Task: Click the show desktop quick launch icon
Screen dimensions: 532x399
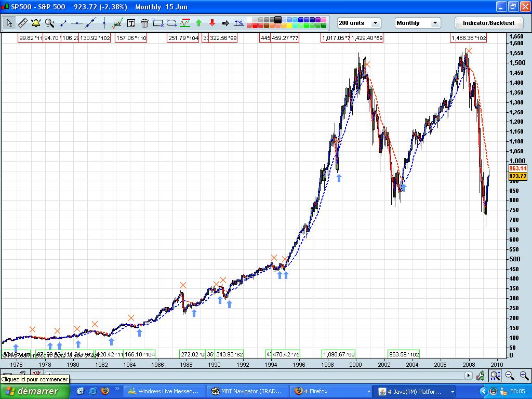Action: (x=81, y=391)
